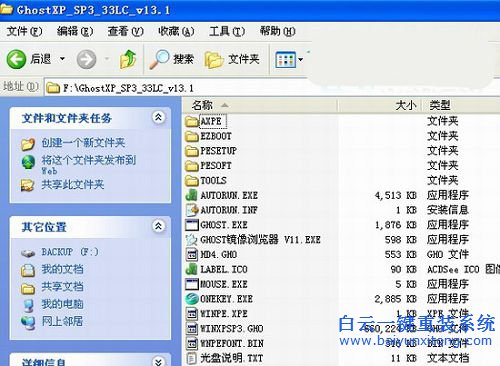Select 光盘说明.TXT file icon
This screenshot has width=500, height=366.
pos(192,358)
